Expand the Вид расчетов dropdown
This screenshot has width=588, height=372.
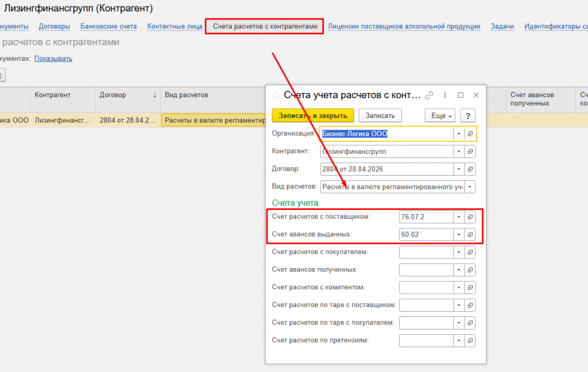click(x=470, y=187)
